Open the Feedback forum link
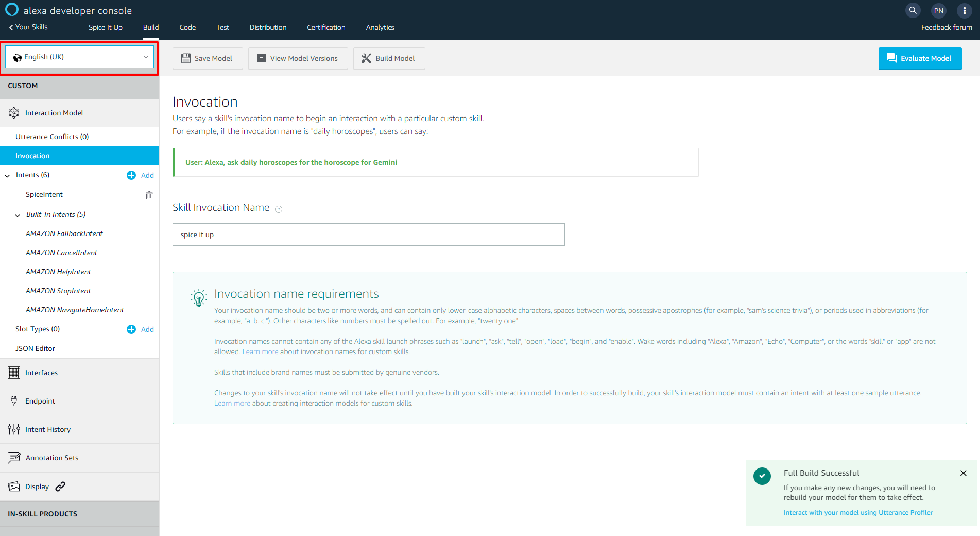The height and width of the screenshot is (536, 980). point(947,27)
